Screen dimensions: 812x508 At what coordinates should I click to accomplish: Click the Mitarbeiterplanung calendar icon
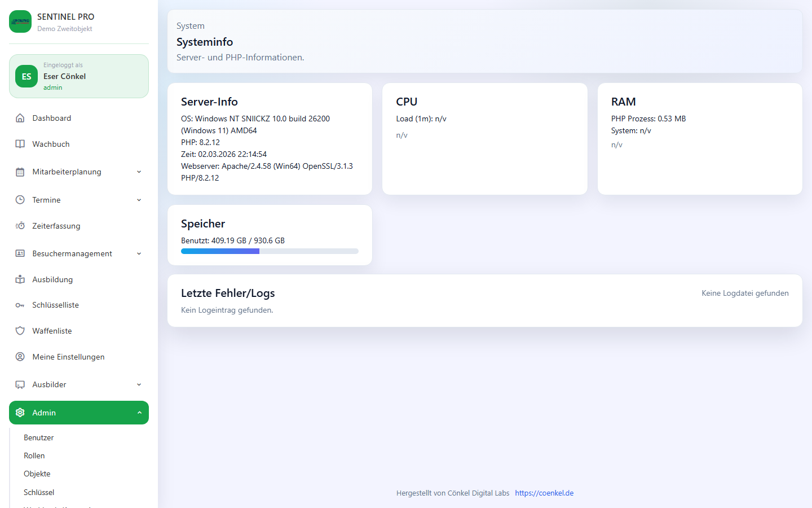(x=20, y=172)
